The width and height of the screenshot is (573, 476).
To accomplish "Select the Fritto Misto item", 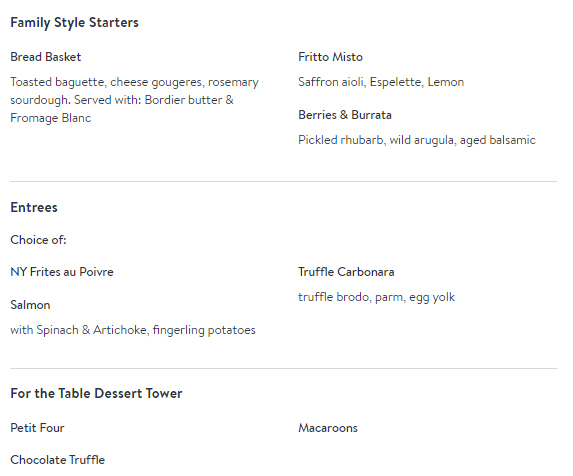I will [330, 57].
